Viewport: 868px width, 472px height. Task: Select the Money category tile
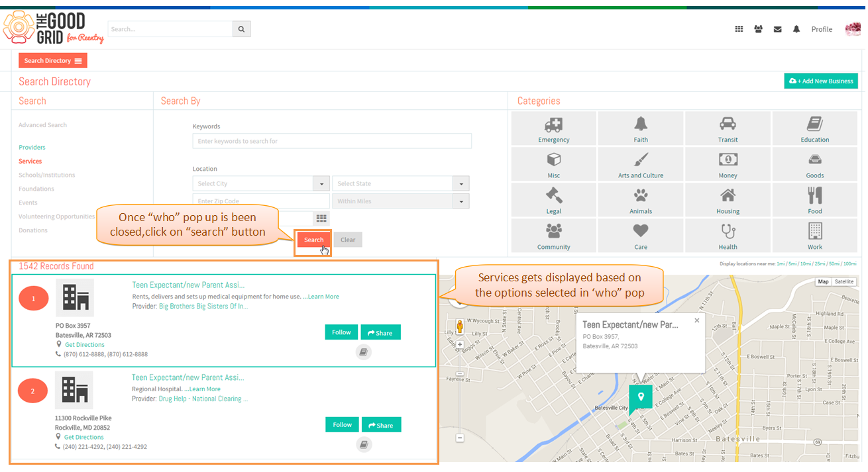point(728,164)
